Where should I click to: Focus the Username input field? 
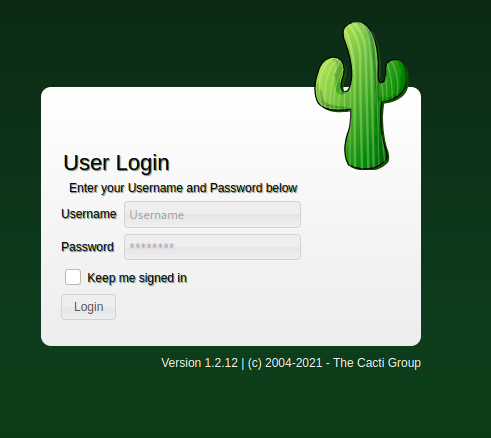click(212, 214)
